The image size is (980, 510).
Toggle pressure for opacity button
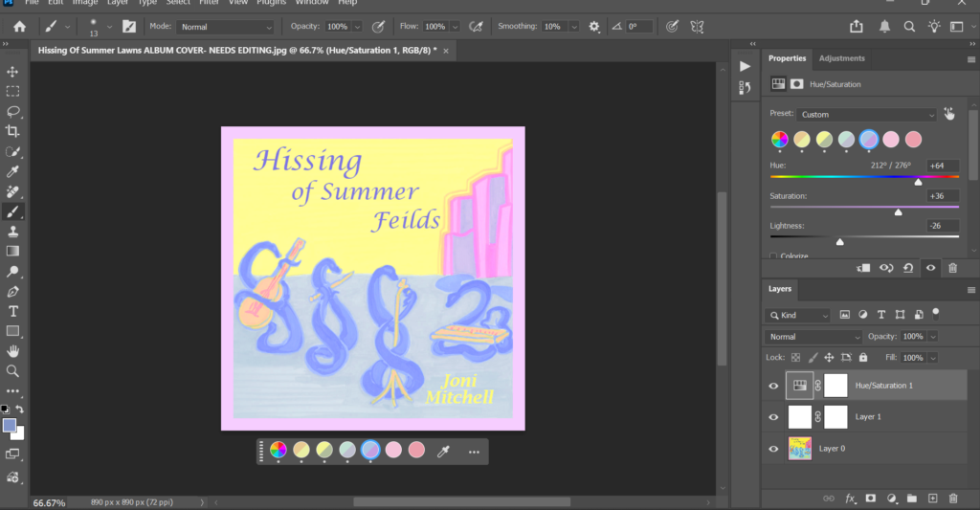click(x=378, y=26)
